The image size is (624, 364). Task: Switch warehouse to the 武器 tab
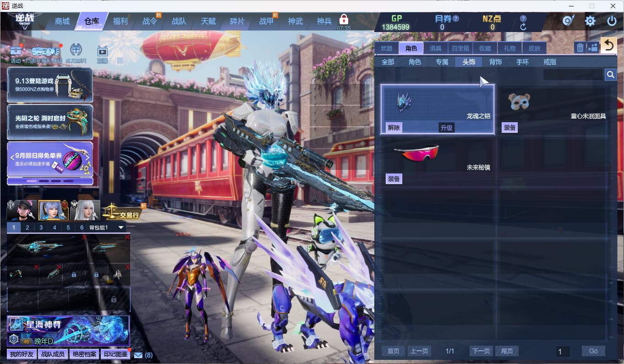(387, 48)
